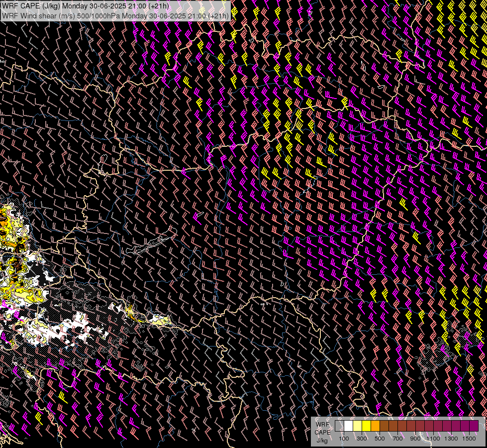Image resolution: width=487 pixels, height=448 pixels.
Task: Select the gray first CAPE legend swatch
Action: 339,426
